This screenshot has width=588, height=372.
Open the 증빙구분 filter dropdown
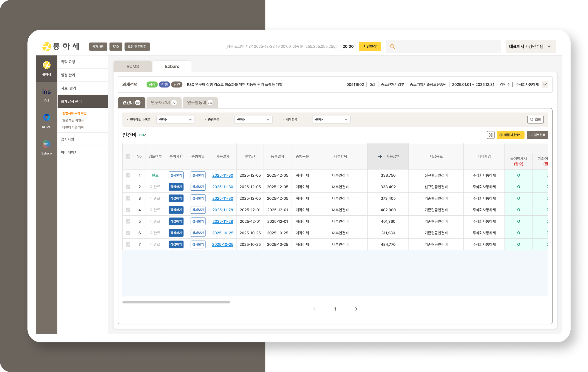pos(253,120)
